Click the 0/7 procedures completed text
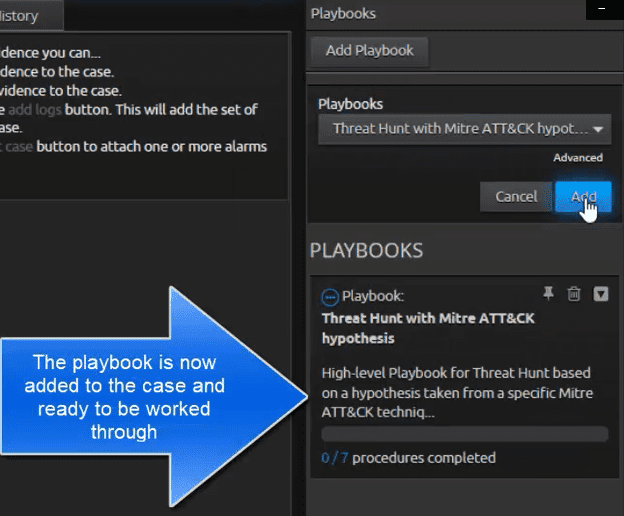 tap(408, 458)
